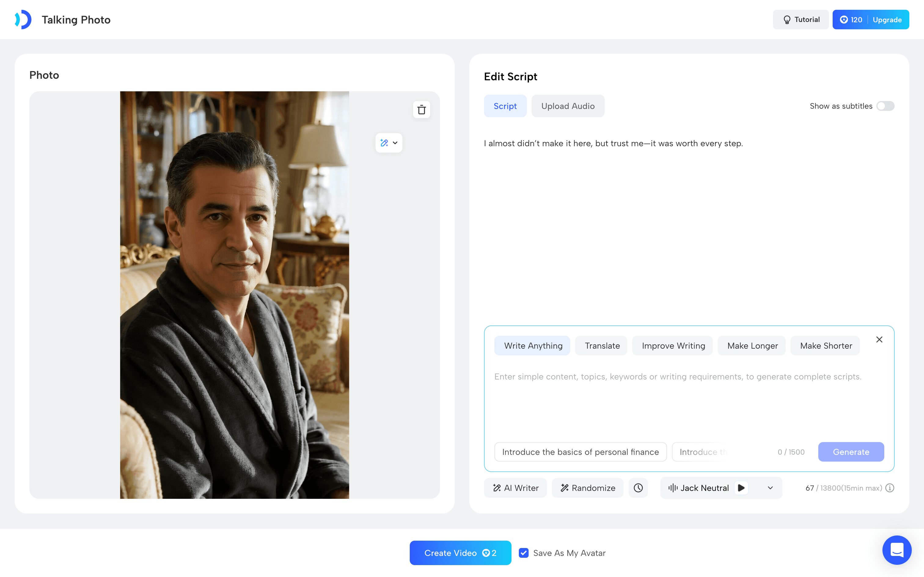The image size is (924, 577).
Task: Delete the uploaded photo with trash icon
Action: (422, 110)
